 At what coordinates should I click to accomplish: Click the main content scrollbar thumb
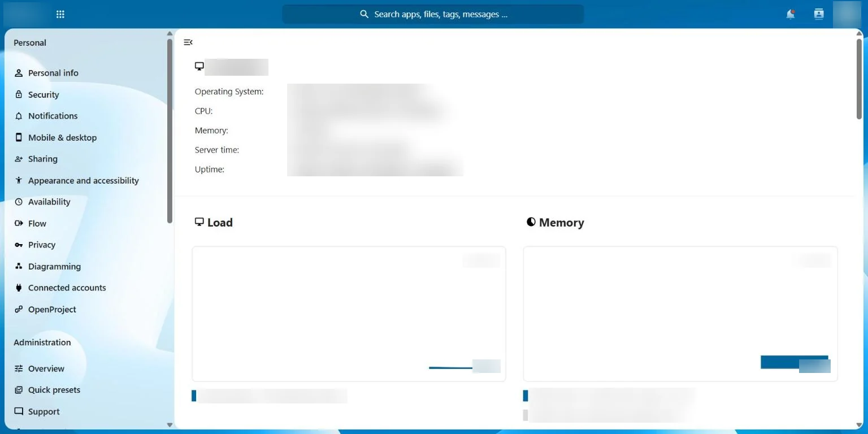tap(860, 79)
